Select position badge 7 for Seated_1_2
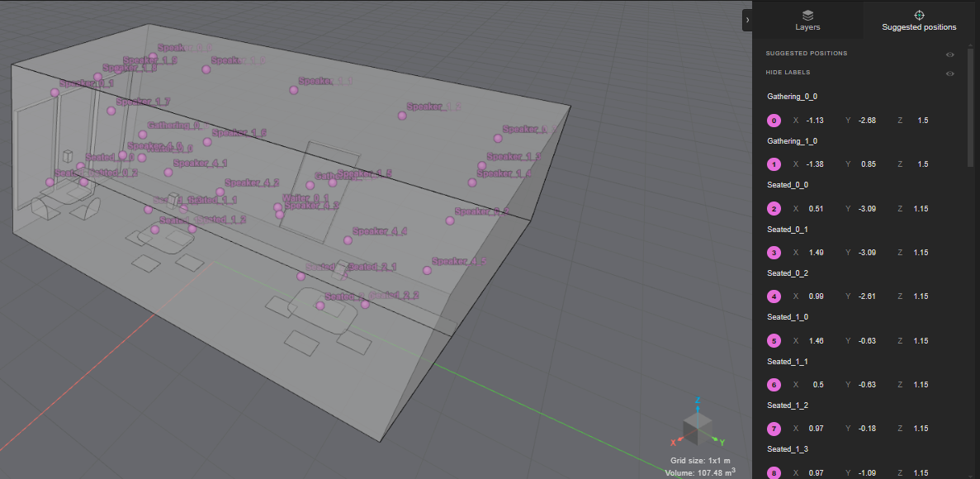The width and height of the screenshot is (980, 479). [x=774, y=429]
